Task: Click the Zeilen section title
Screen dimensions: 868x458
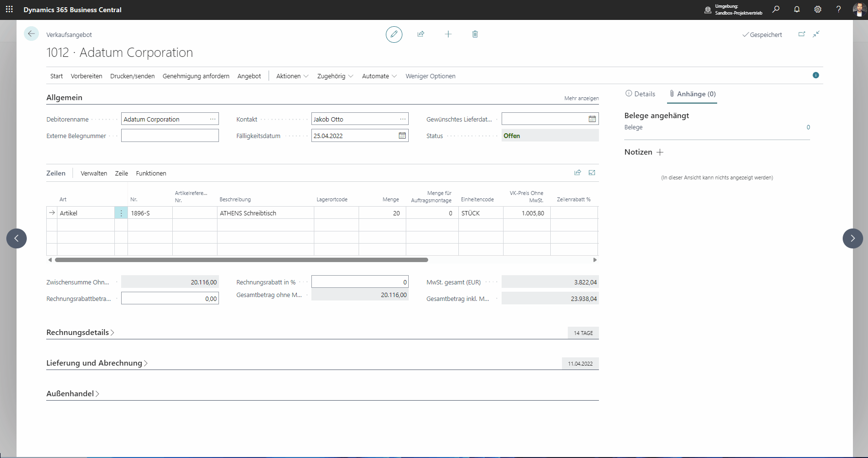Action: point(56,174)
